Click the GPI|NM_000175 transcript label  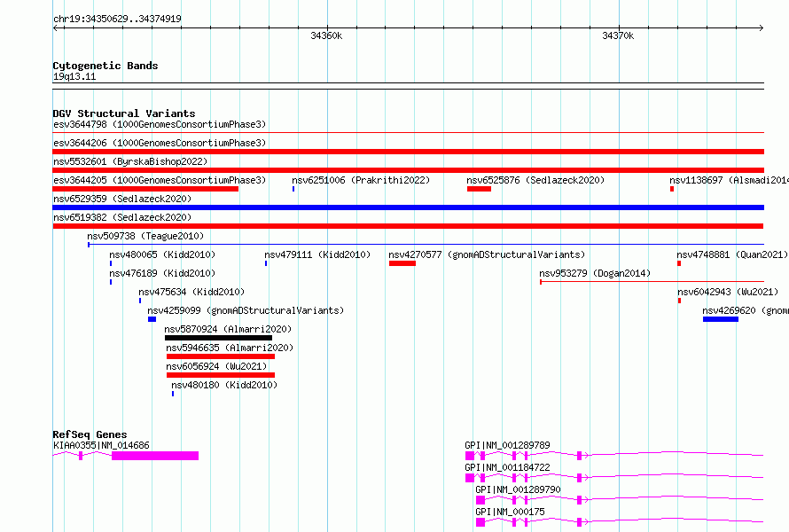(510, 512)
